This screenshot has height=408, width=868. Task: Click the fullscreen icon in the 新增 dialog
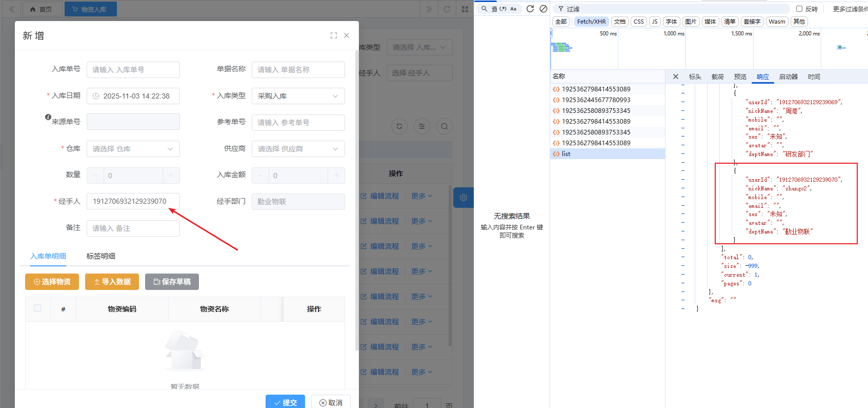334,35
